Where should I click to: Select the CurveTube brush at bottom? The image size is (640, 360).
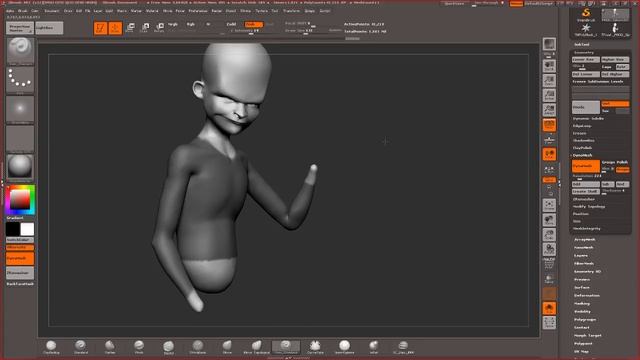[315, 347]
